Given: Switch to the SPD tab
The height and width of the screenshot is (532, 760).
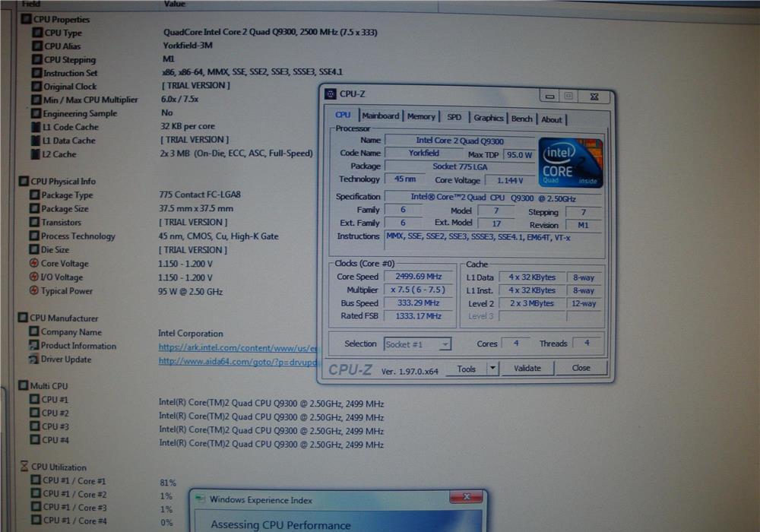Looking at the screenshot, I should (454, 117).
